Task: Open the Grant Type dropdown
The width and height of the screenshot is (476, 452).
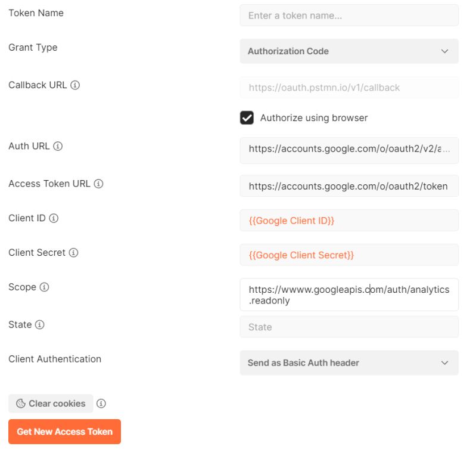Action: pyautogui.click(x=349, y=51)
